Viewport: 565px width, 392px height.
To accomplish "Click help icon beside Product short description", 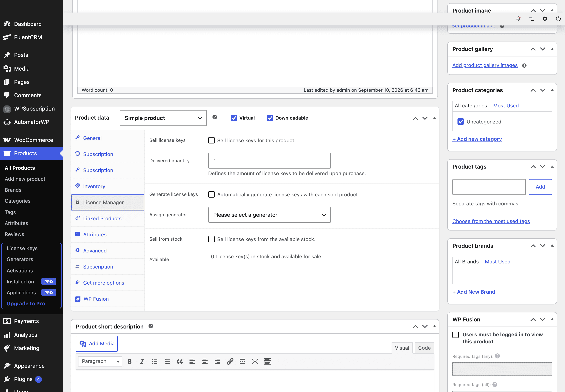I will [x=151, y=326].
